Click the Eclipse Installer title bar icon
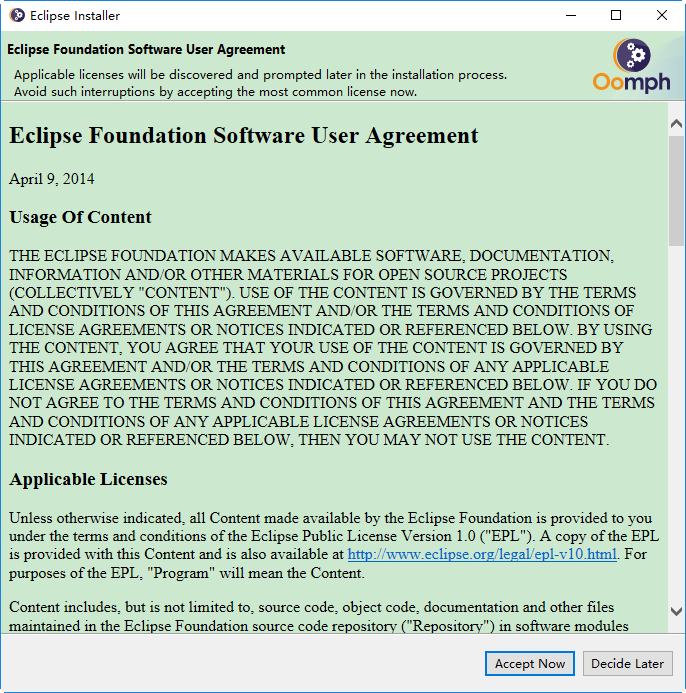The width and height of the screenshot is (686, 693). coord(17,15)
